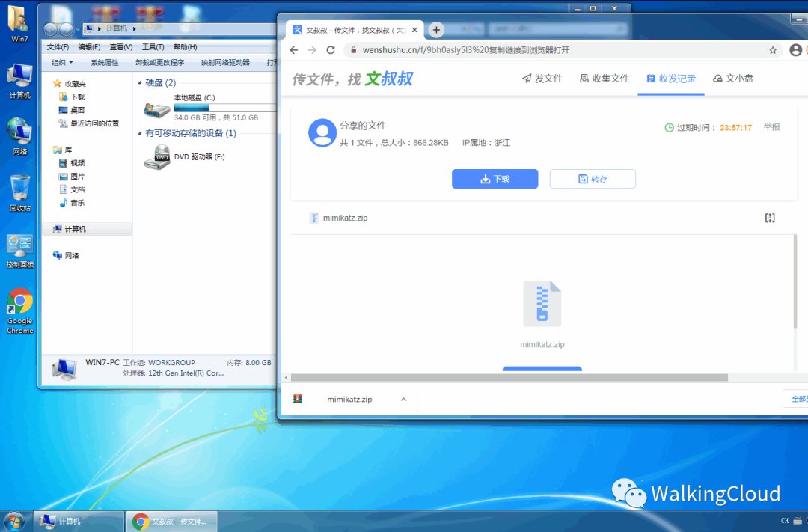
Task: Open the 计算机 desktop icon
Action: (x=19, y=81)
